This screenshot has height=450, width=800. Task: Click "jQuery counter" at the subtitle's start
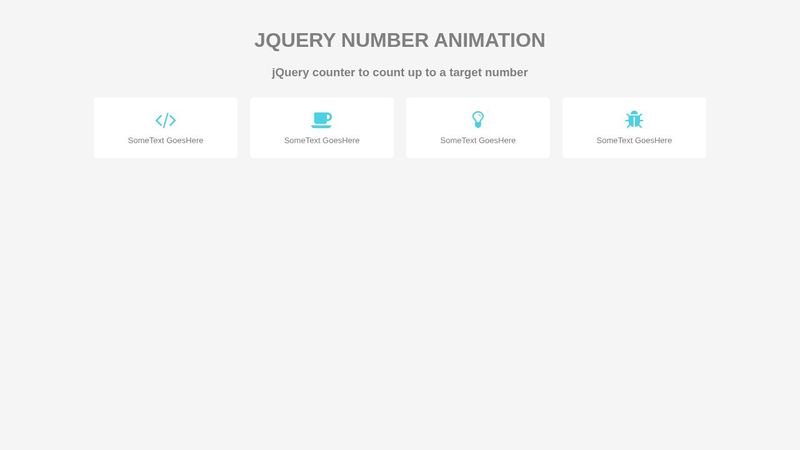click(x=313, y=72)
